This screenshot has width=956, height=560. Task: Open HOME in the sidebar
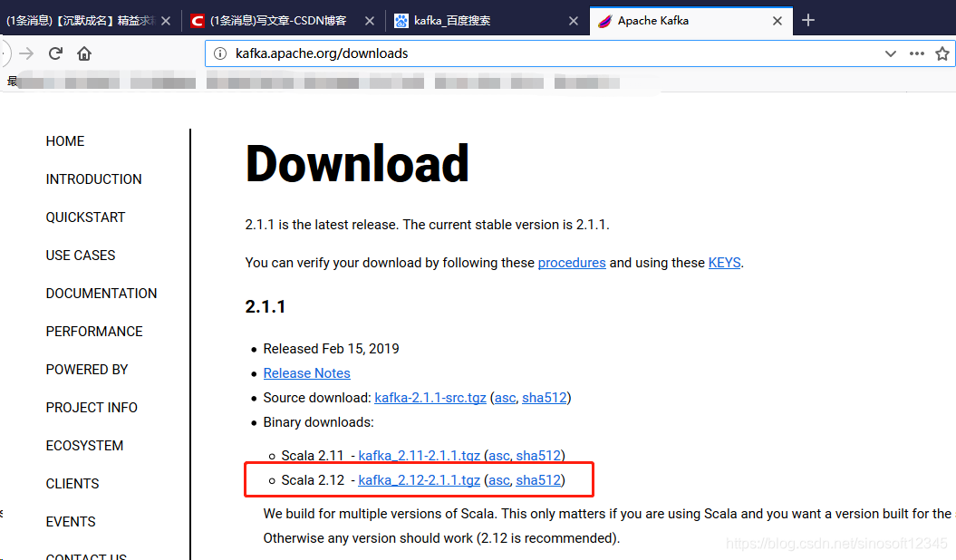click(65, 141)
